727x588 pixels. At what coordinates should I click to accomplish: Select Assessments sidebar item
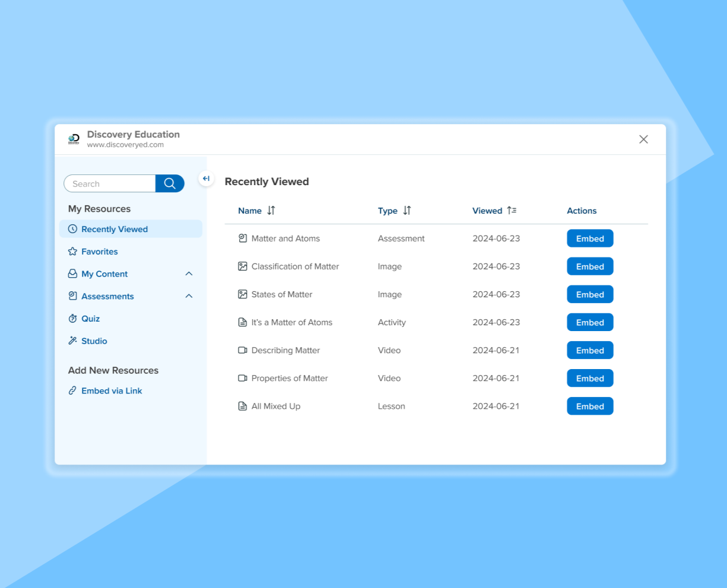click(x=107, y=296)
